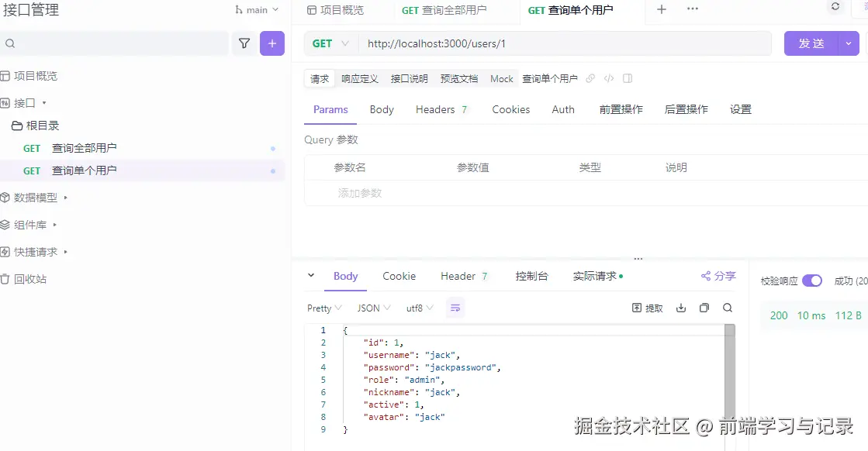Screen dimensions: 868x451
Task: Click the 发送 send button
Action: pos(811,43)
